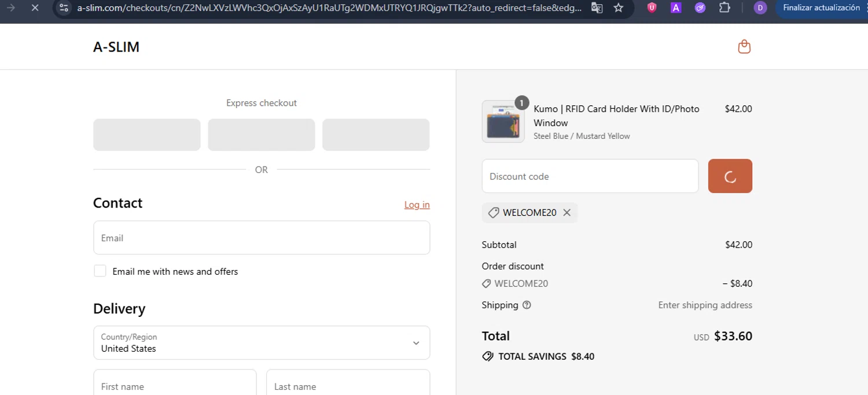The height and width of the screenshot is (395, 868).
Task: Check Email me with news and offers
Action: click(x=100, y=271)
